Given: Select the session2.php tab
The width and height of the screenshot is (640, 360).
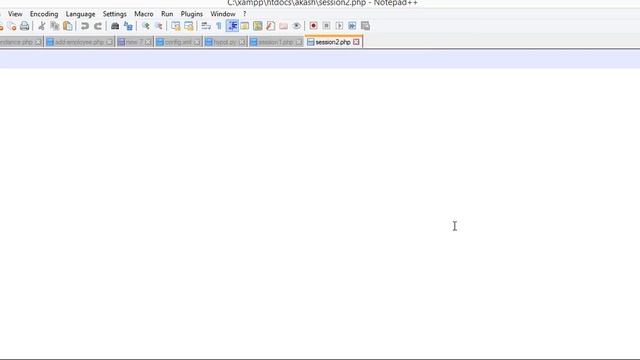Looking at the screenshot, I should point(333,42).
